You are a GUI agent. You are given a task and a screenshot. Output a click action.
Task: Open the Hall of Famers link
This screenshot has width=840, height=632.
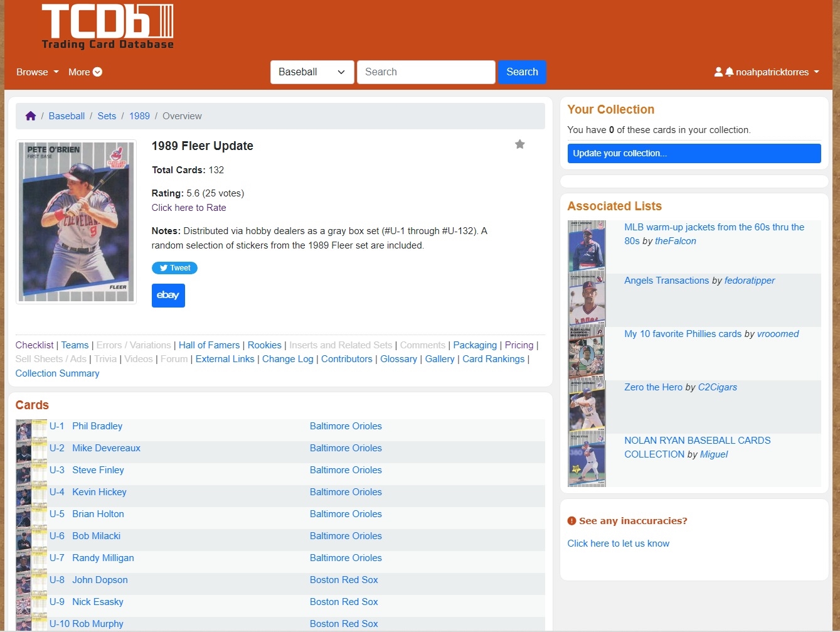click(209, 345)
